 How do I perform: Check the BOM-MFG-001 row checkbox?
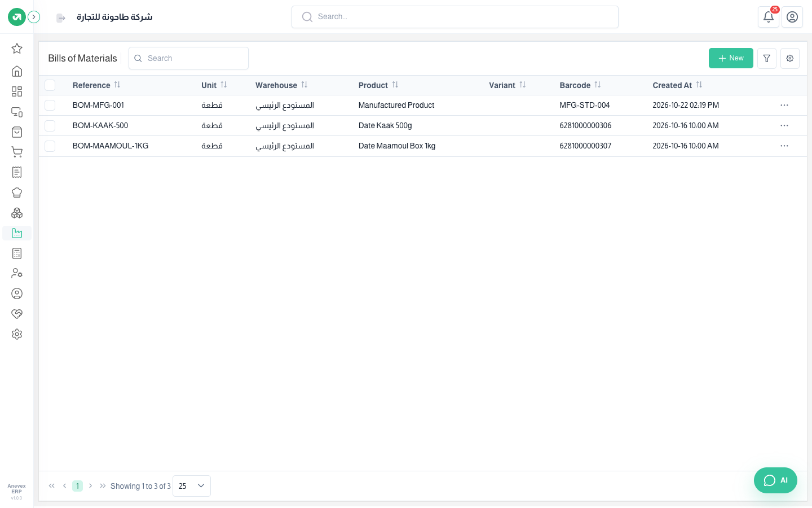50,106
